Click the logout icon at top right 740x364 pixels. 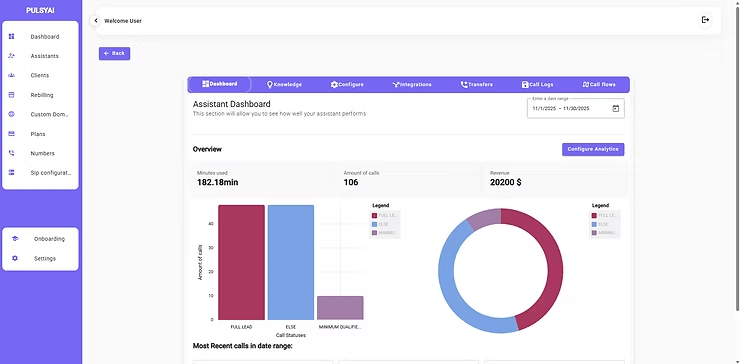(706, 20)
